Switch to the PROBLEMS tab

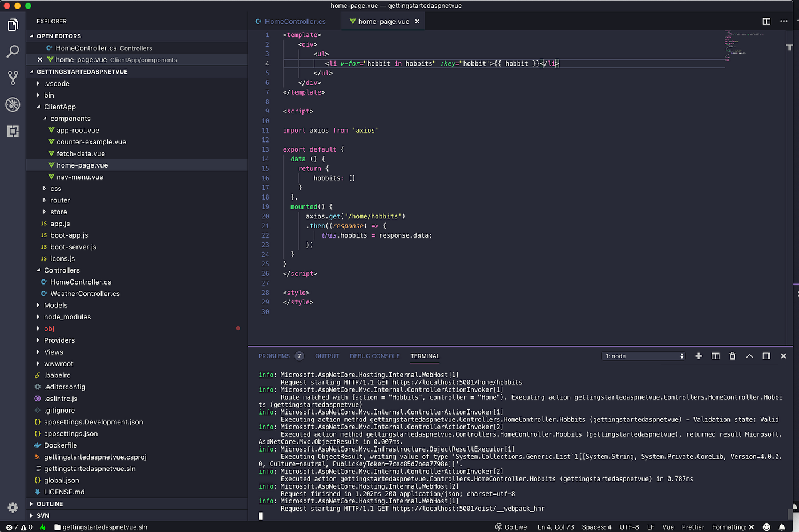(x=275, y=356)
